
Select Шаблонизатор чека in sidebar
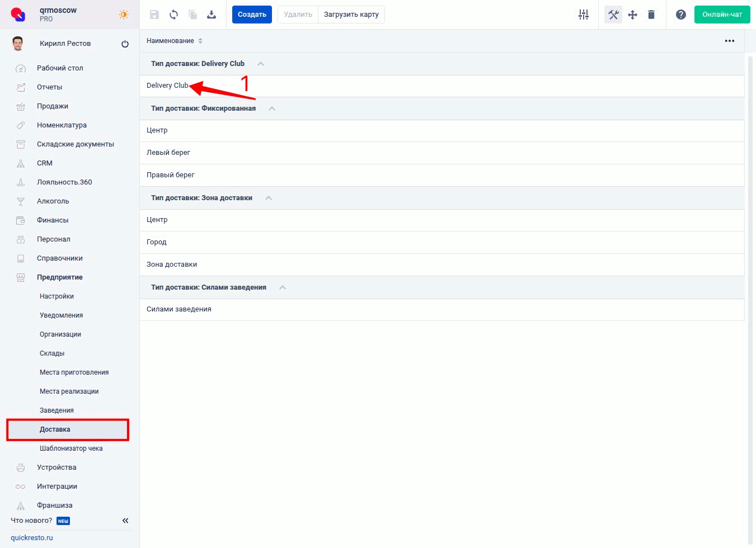click(71, 448)
